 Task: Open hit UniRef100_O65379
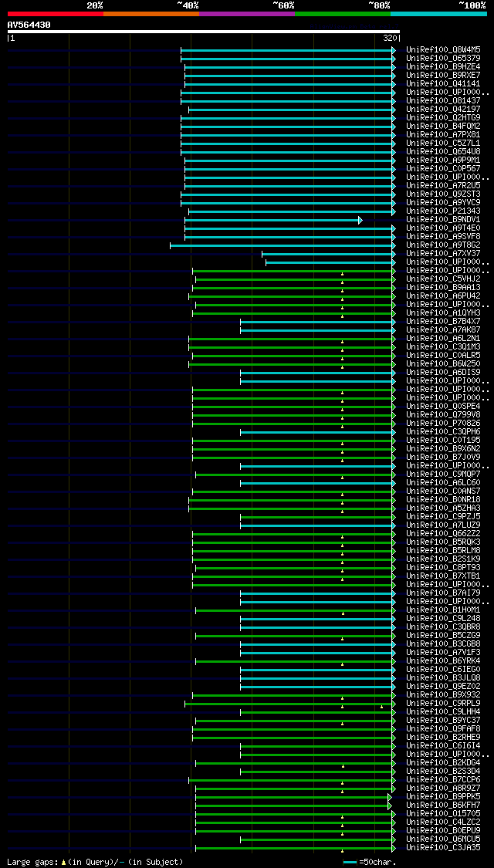pyautogui.click(x=443, y=58)
